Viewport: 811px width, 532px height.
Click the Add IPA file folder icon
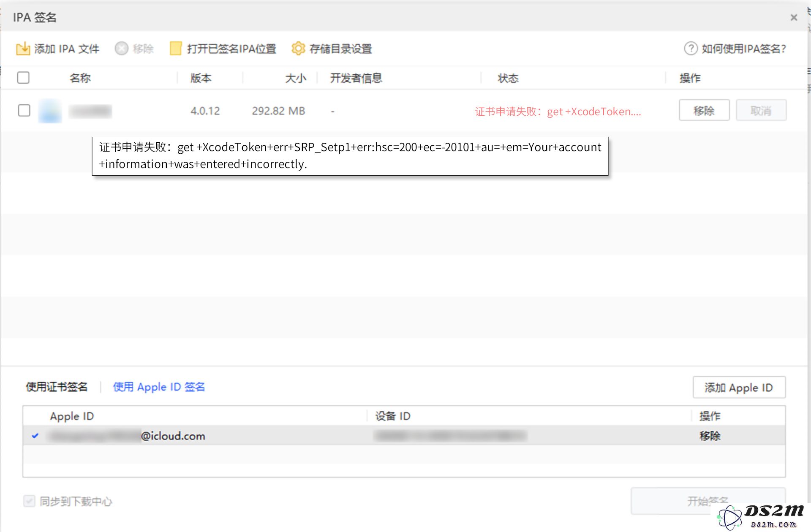pyautogui.click(x=23, y=49)
